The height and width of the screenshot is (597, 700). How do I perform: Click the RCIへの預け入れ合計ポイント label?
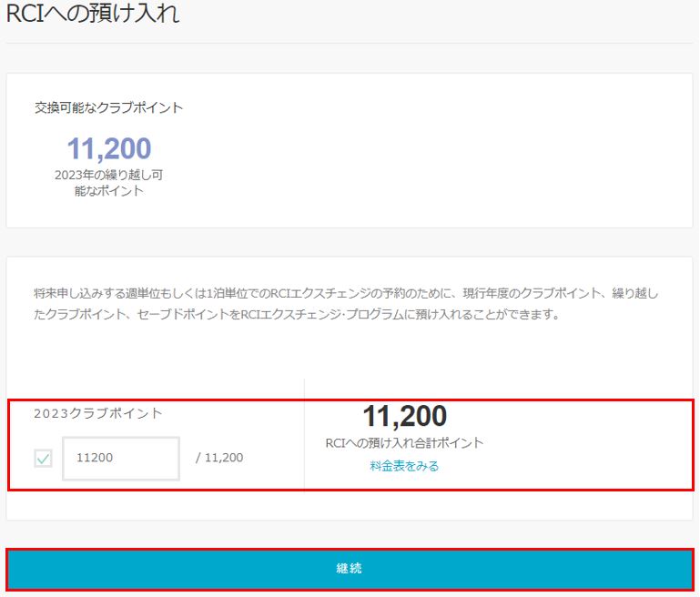point(404,443)
